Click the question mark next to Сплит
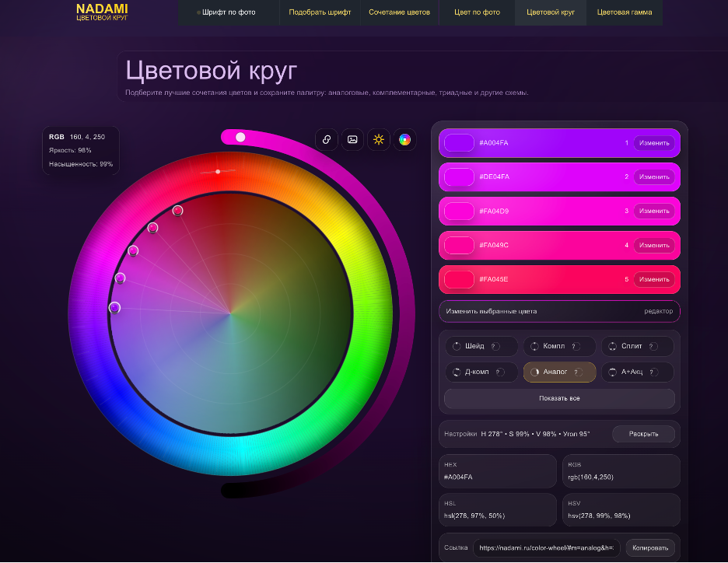Image resolution: width=728 pixels, height=563 pixels. point(652,347)
